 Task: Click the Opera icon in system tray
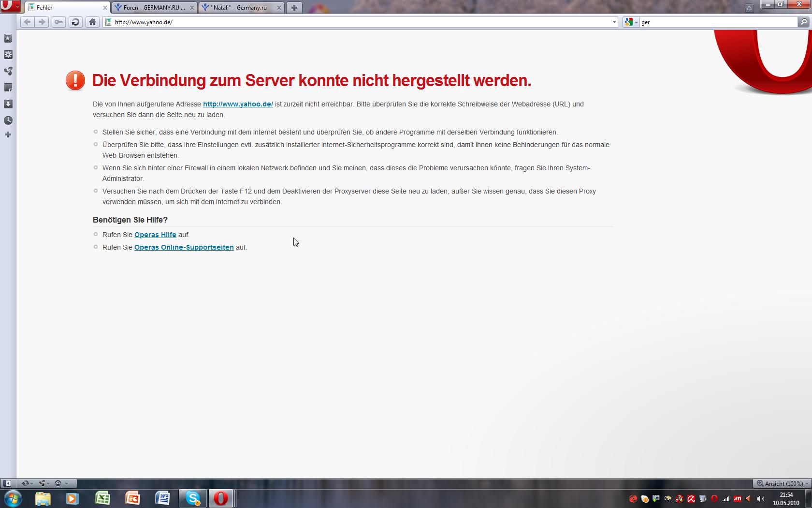click(714, 499)
